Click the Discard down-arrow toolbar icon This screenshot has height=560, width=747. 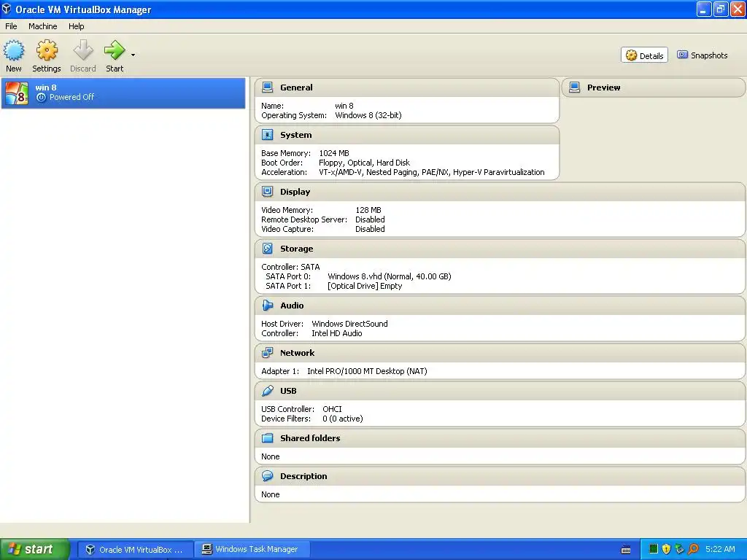83,50
